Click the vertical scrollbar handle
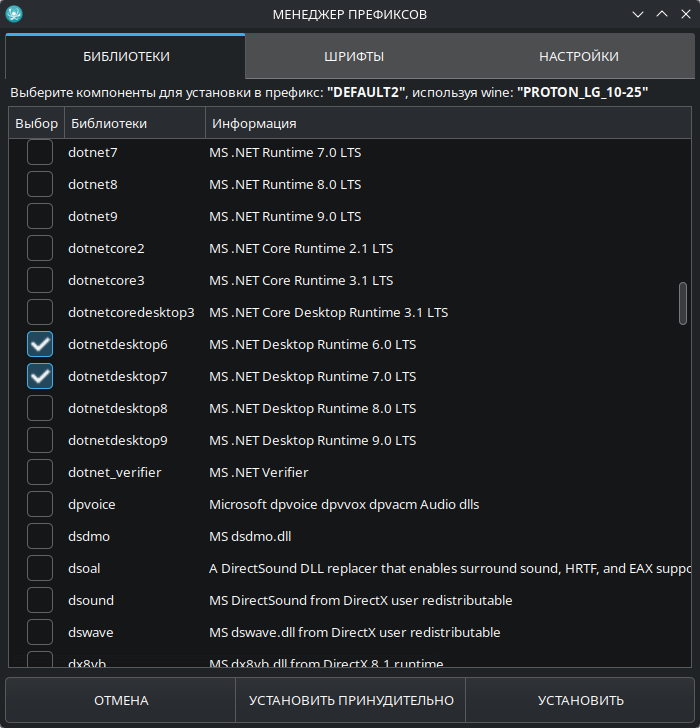The height and width of the screenshot is (728, 700). (683, 303)
